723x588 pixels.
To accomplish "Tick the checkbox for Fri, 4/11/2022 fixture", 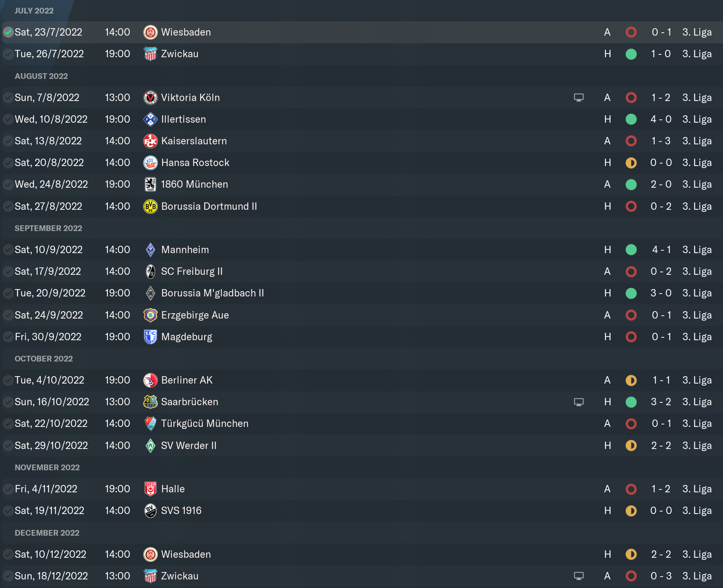I will 8,489.
